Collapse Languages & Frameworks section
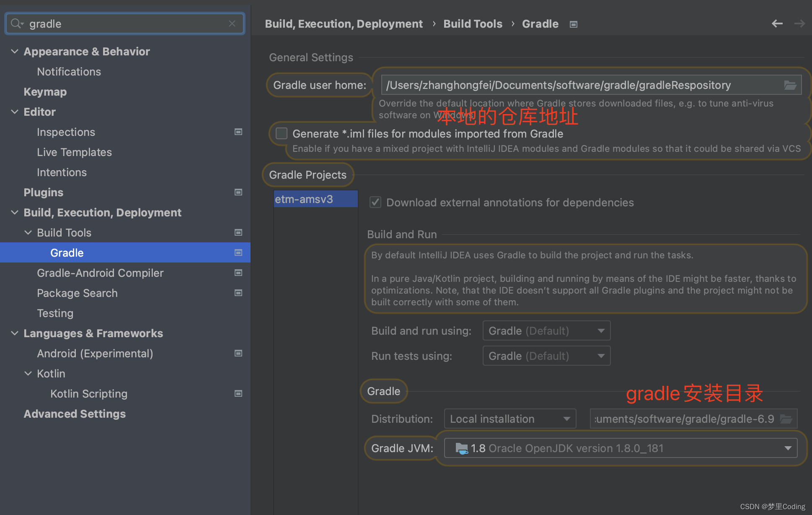The height and width of the screenshot is (515, 812). tap(15, 333)
